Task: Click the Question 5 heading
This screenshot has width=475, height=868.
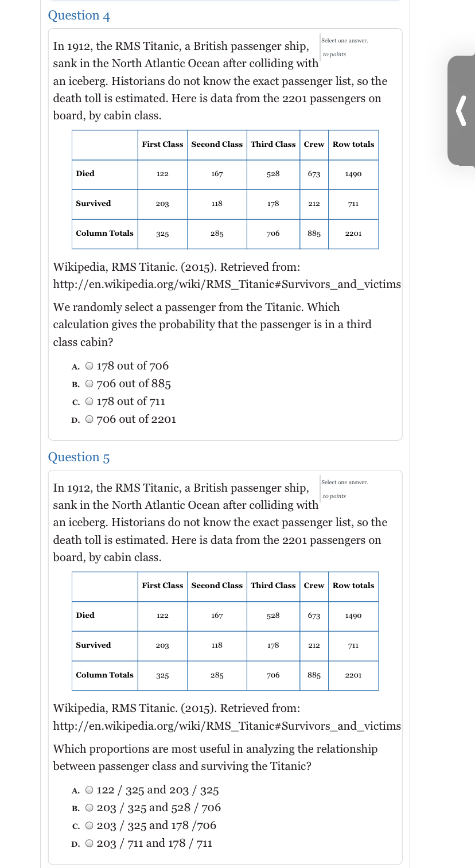Action: click(x=79, y=457)
